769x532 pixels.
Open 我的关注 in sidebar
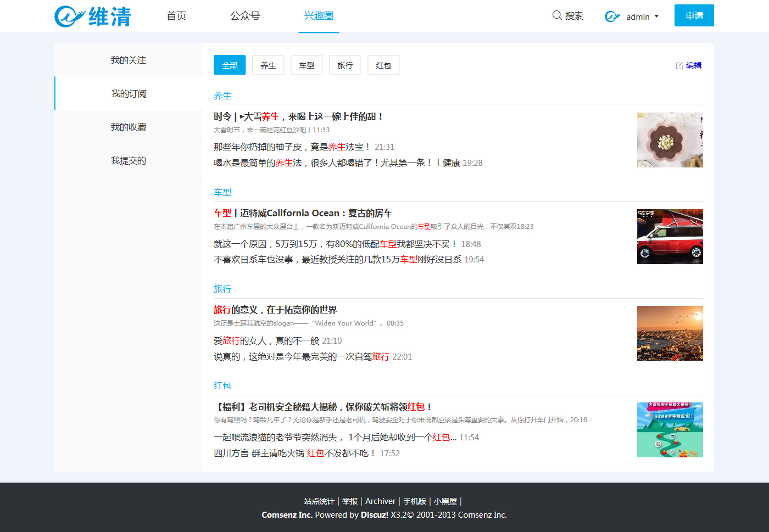tap(129, 60)
